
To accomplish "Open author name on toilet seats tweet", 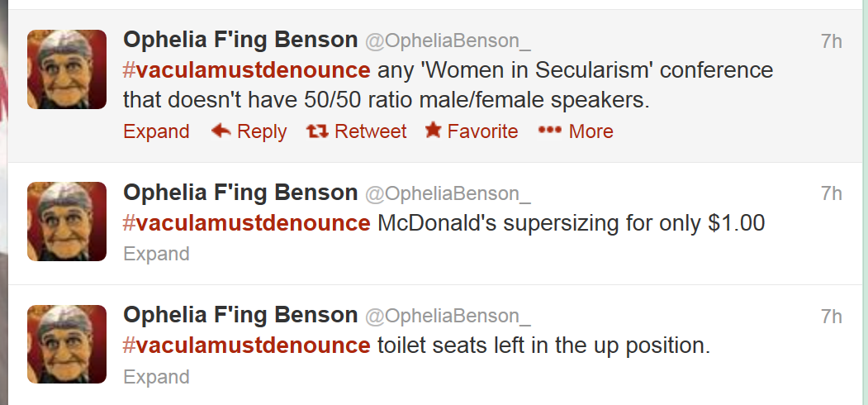I will 240,315.
